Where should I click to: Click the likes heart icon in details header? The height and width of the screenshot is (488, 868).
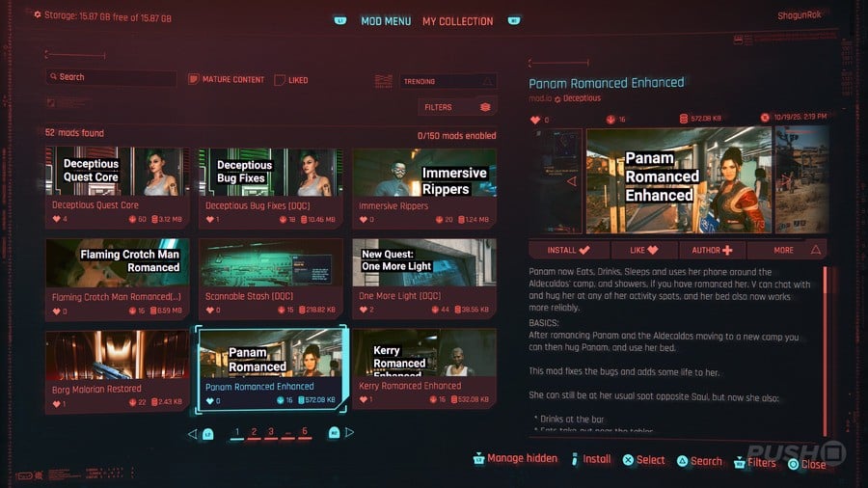click(x=534, y=120)
